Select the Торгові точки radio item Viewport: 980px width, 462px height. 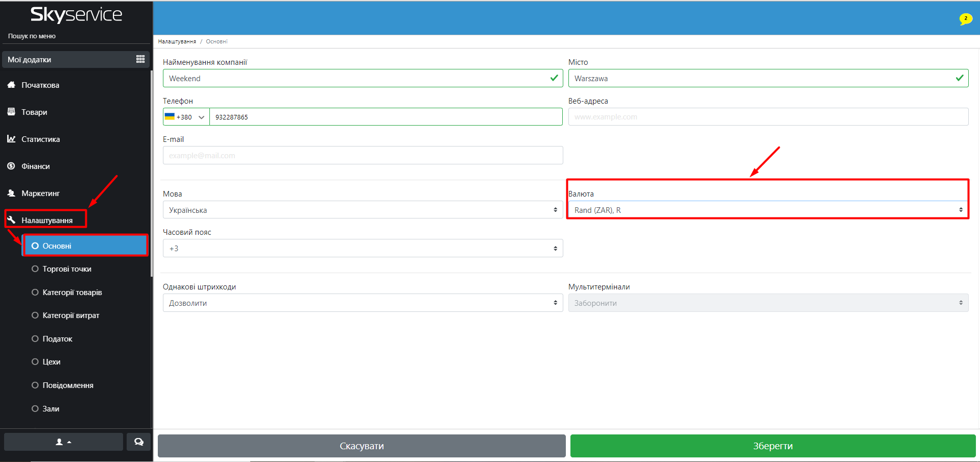[x=35, y=269]
